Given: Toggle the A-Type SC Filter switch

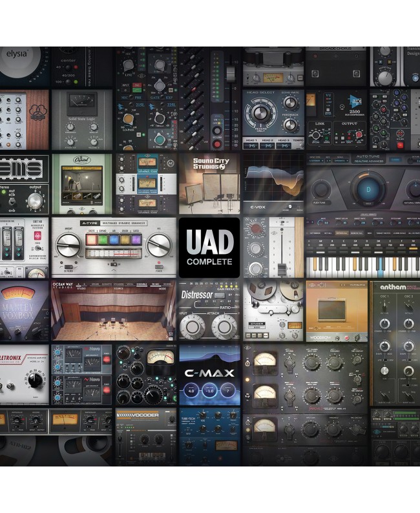Looking at the screenshot, I should (x=68, y=267).
